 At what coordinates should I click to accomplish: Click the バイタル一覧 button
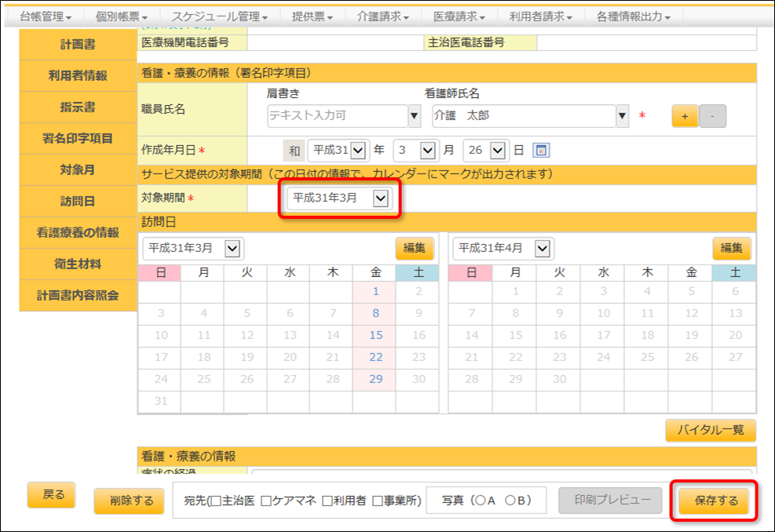pos(711,430)
